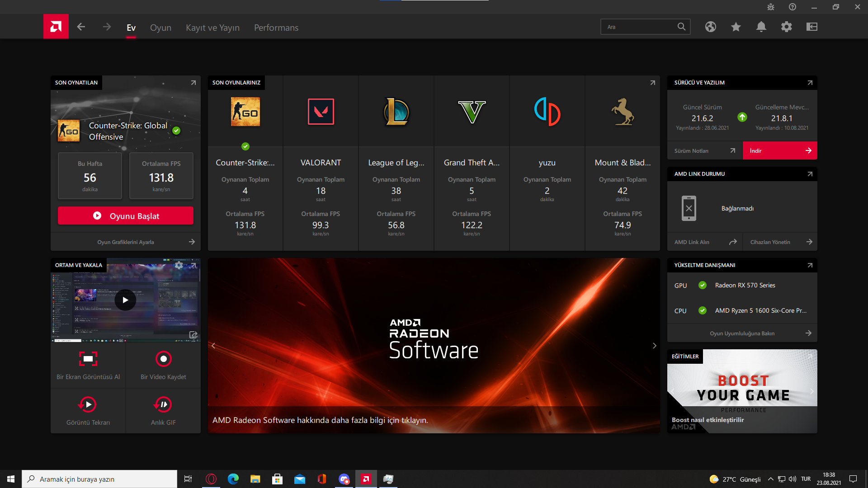868x488 pixels.
Task: Click the İndir driver download button
Action: click(780, 150)
